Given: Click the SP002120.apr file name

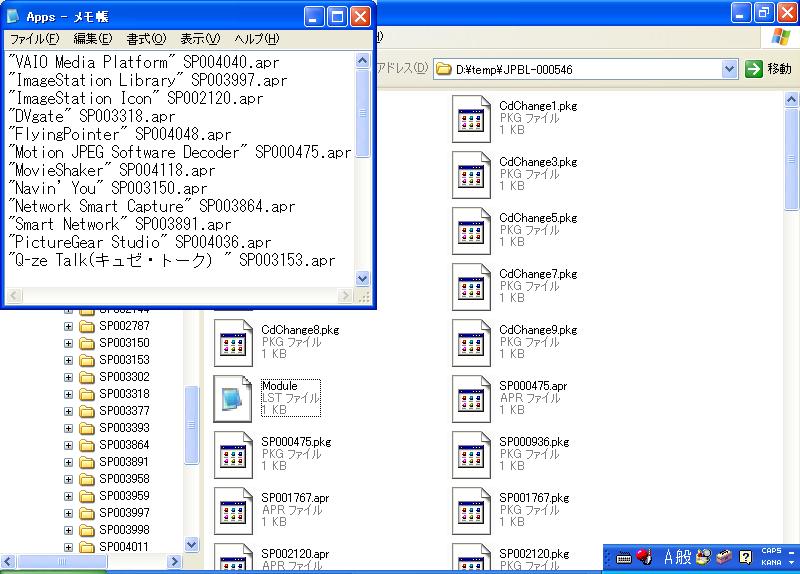Looking at the screenshot, I should pos(295,554).
